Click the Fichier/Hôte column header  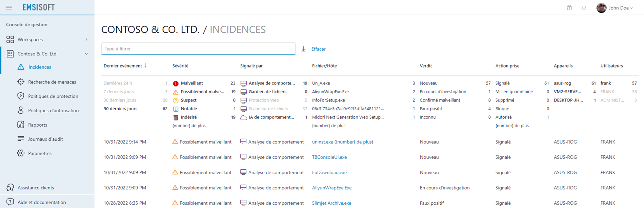324,66
